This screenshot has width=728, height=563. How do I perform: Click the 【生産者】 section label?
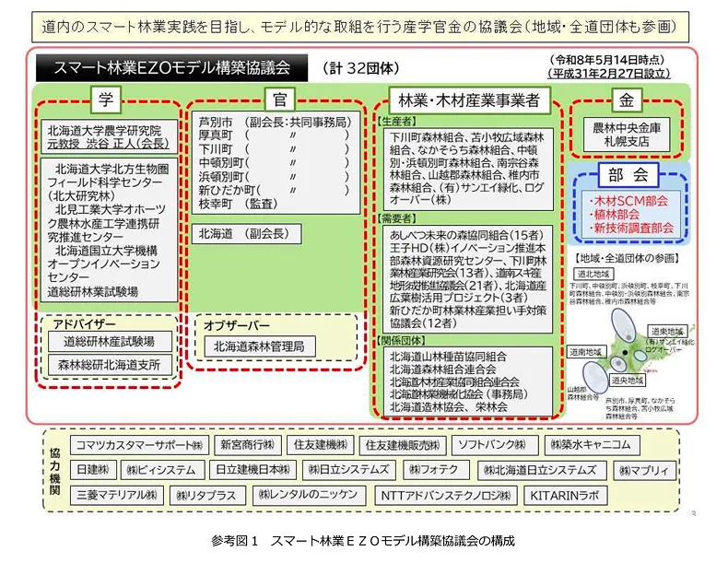coord(396,122)
